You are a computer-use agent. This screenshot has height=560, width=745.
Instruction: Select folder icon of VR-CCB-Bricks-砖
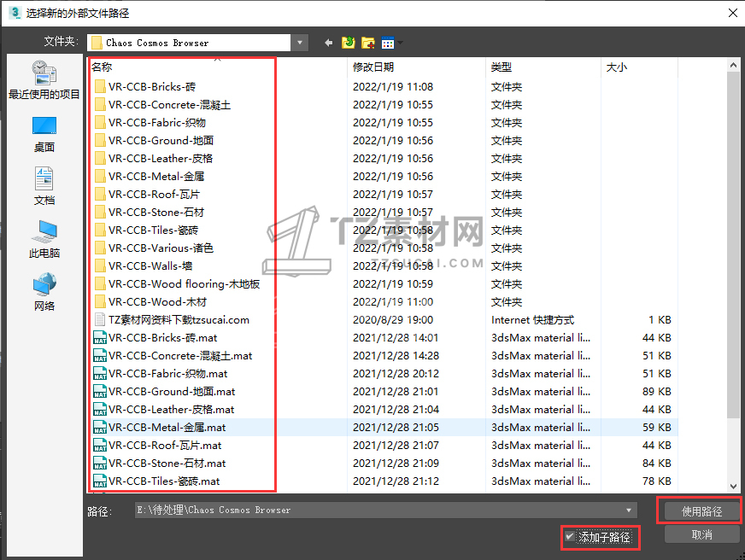pyautogui.click(x=100, y=86)
